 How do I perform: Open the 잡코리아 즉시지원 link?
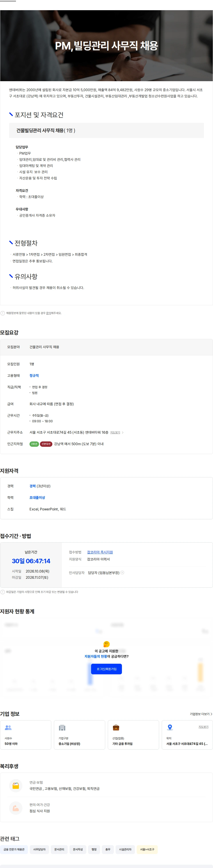[x=100, y=552]
